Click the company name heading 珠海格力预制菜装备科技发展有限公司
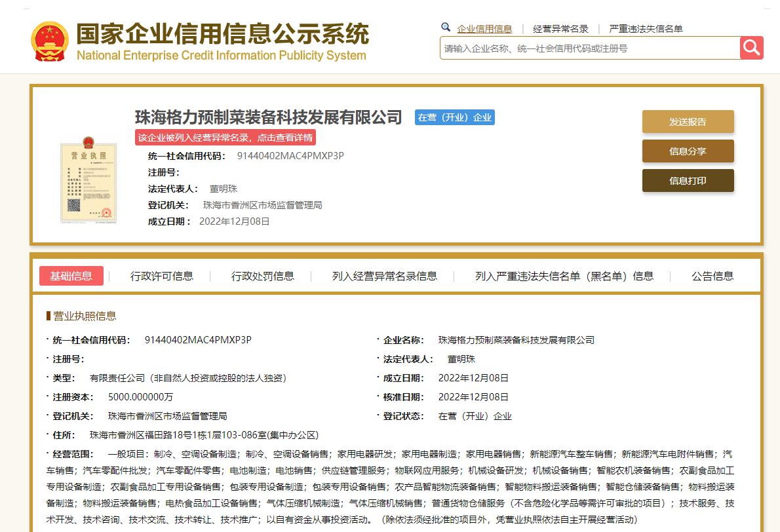This screenshot has width=780, height=532. click(269, 117)
